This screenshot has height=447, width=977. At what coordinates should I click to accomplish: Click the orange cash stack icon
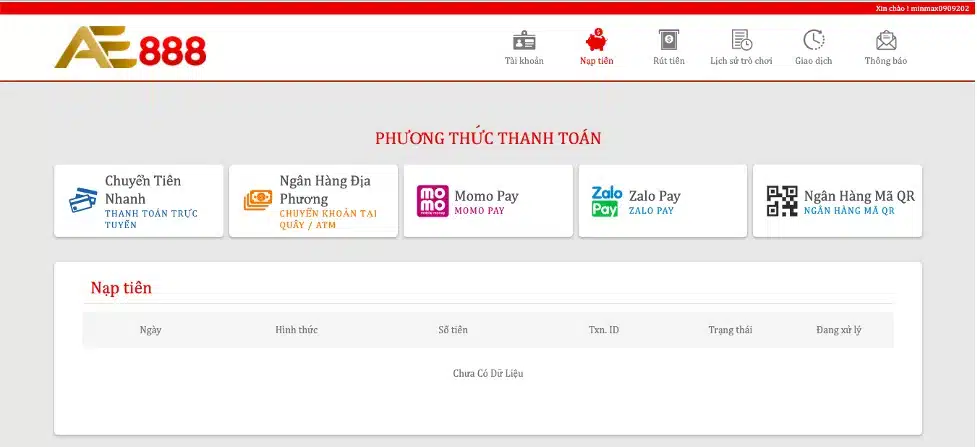click(258, 201)
